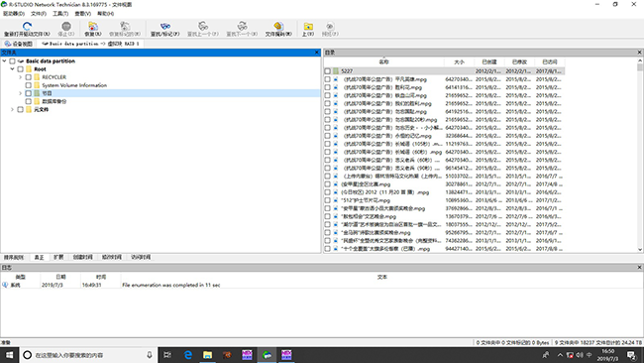This screenshot has height=363, width=644.
Task: Click the Stop toolbar icon
Action: pyautogui.click(x=66, y=27)
